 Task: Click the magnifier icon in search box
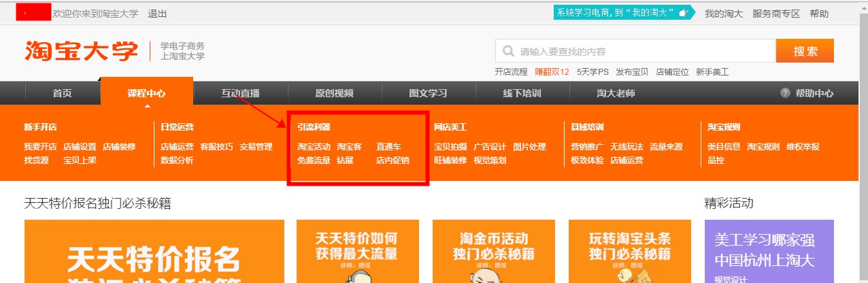point(508,51)
